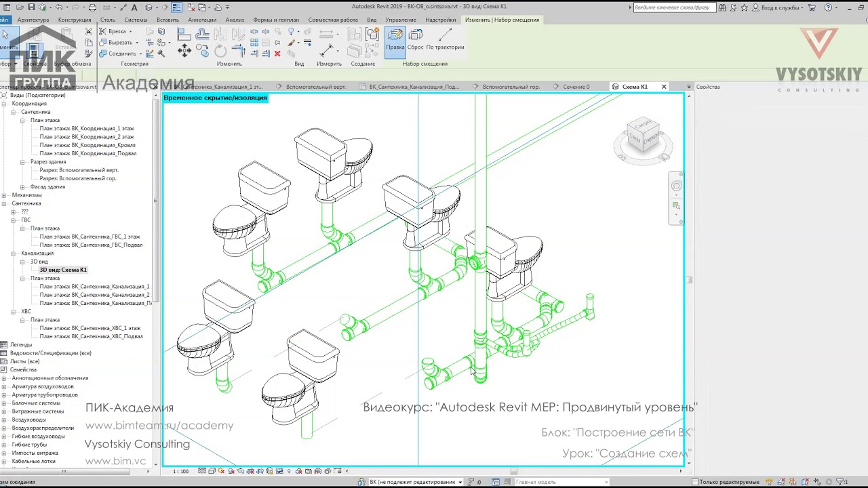868x488 pixels.
Task: Click the horizontal scrollbar under the 3D view
Action: click(514, 471)
